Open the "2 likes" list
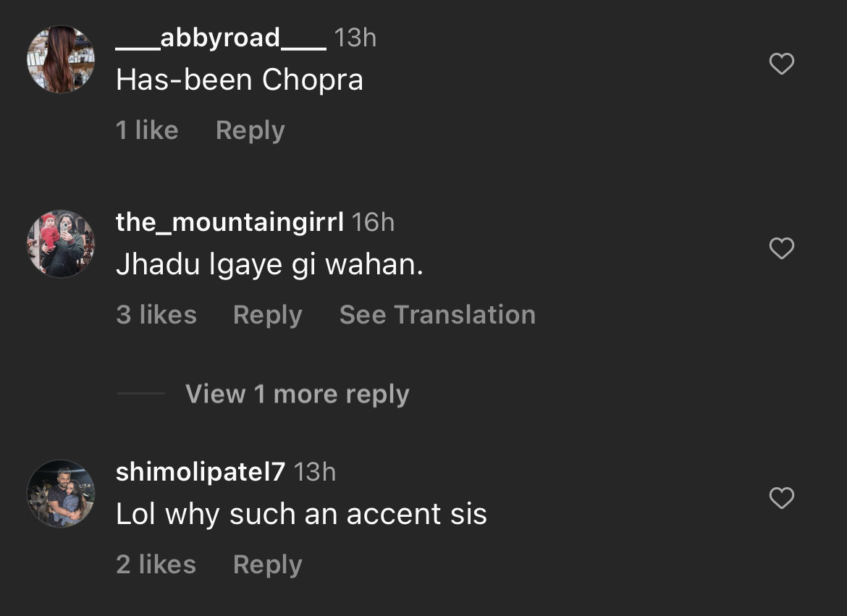847x616 pixels. [156, 565]
